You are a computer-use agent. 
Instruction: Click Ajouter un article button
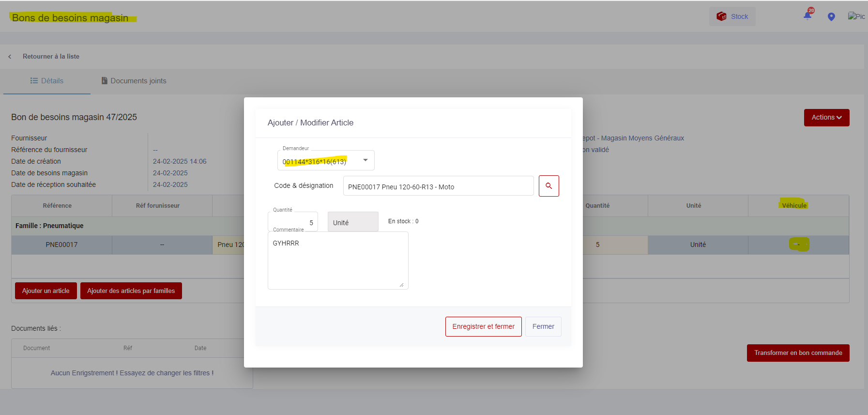coord(46,291)
